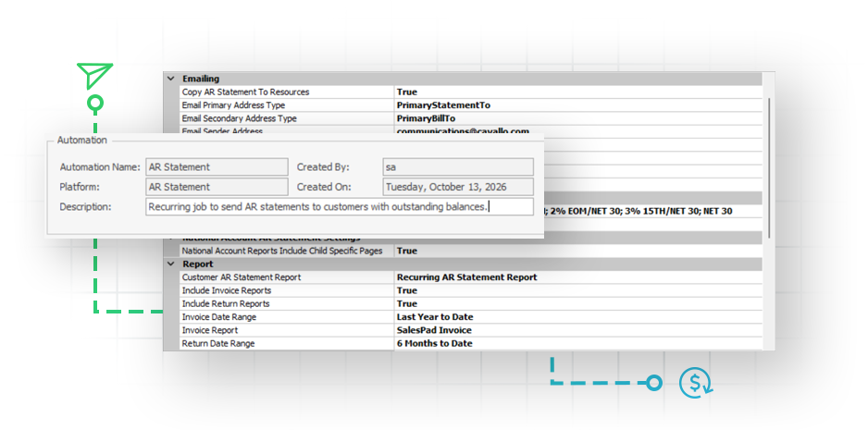The width and height of the screenshot is (868, 430).
Task: Click into the Description text field
Action: click(340, 206)
